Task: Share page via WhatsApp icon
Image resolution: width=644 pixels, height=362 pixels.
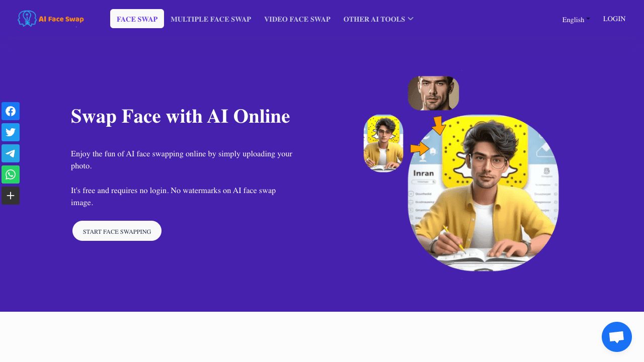Action: click(x=11, y=174)
